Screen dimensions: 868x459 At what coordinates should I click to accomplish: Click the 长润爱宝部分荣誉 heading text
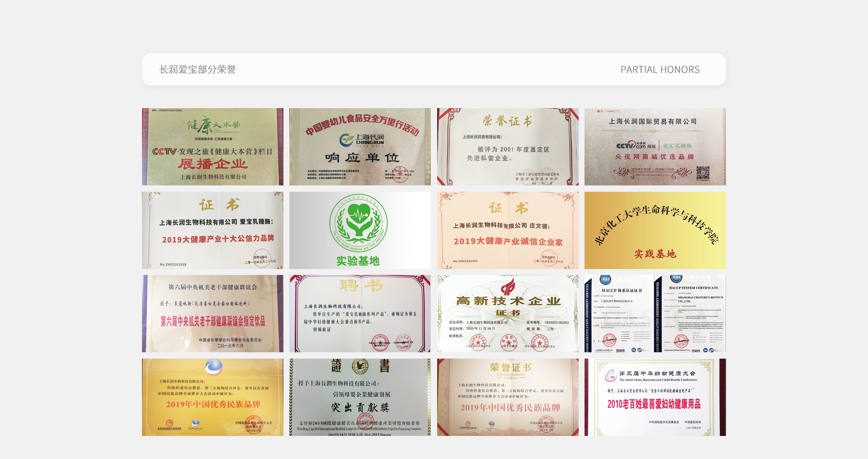[x=198, y=70]
